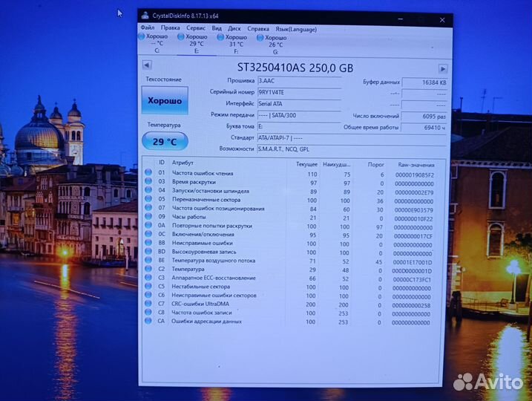The image size is (532, 401).
Task: Open the Справка menu
Action: coord(258,29)
